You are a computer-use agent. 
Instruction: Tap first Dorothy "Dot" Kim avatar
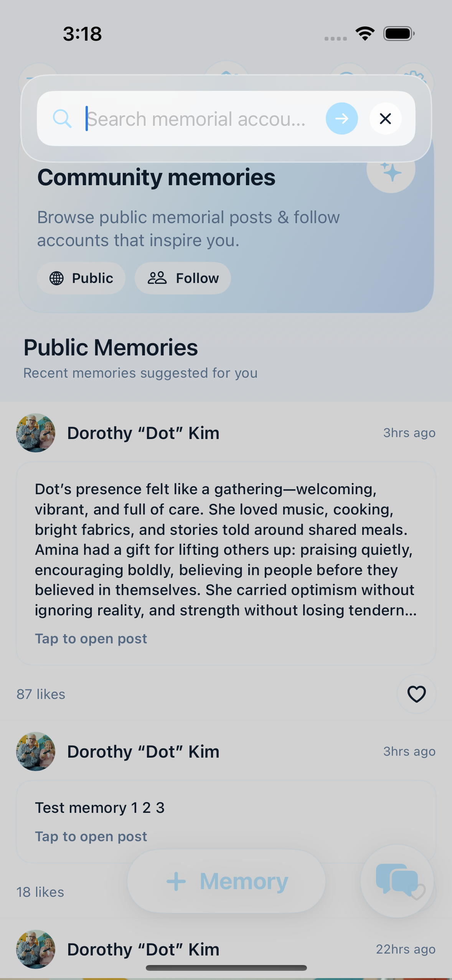click(x=36, y=433)
